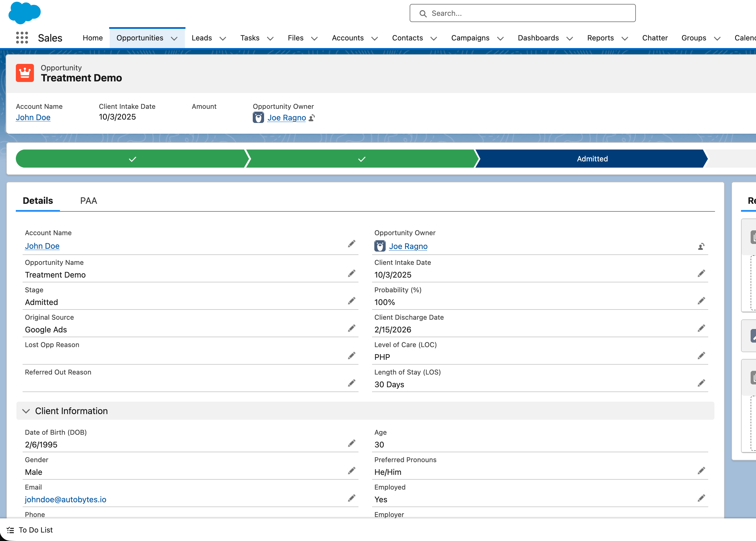
Task: Select the Admitted stage in path
Action: click(592, 159)
